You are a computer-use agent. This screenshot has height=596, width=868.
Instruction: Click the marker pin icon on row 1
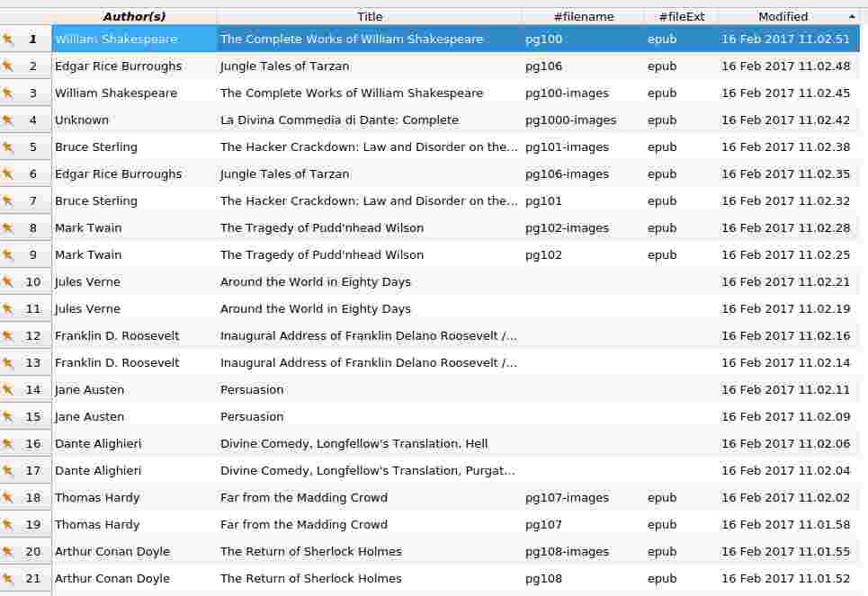point(7,39)
